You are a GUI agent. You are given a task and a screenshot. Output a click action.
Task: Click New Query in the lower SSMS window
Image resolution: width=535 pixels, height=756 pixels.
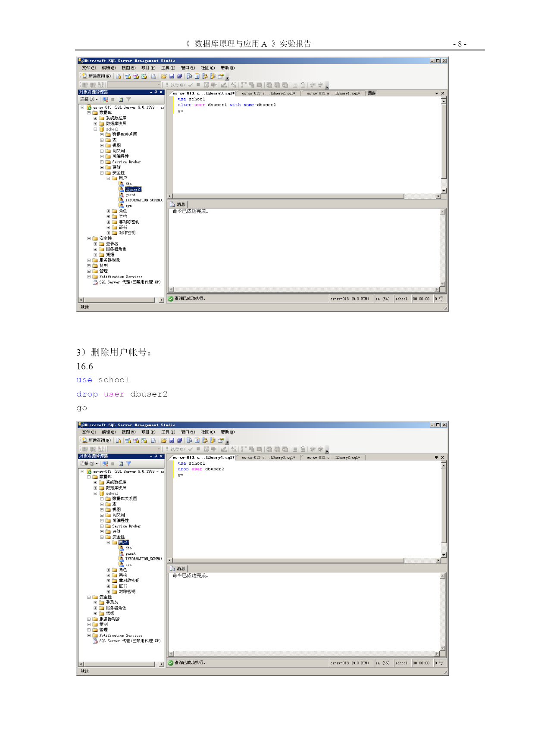[97, 440]
